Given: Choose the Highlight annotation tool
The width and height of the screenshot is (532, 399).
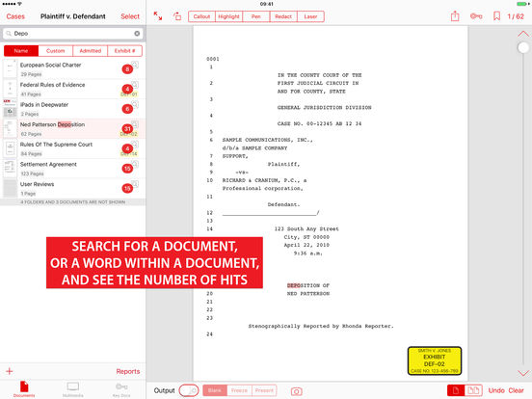Looking at the screenshot, I should [228, 16].
